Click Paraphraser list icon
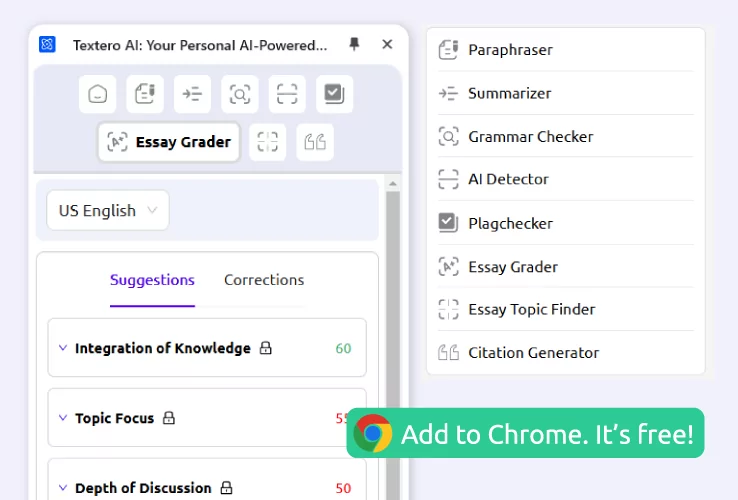The image size is (738, 500). tap(448, 50)
